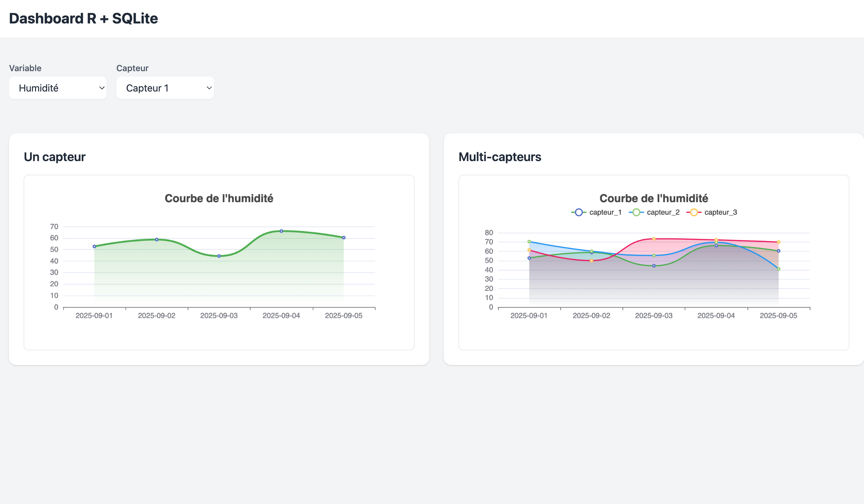Click the Courbe de l'humidité title in Multi-capteurs
Screen dimensions: 864x504
(x=654, y=198)
